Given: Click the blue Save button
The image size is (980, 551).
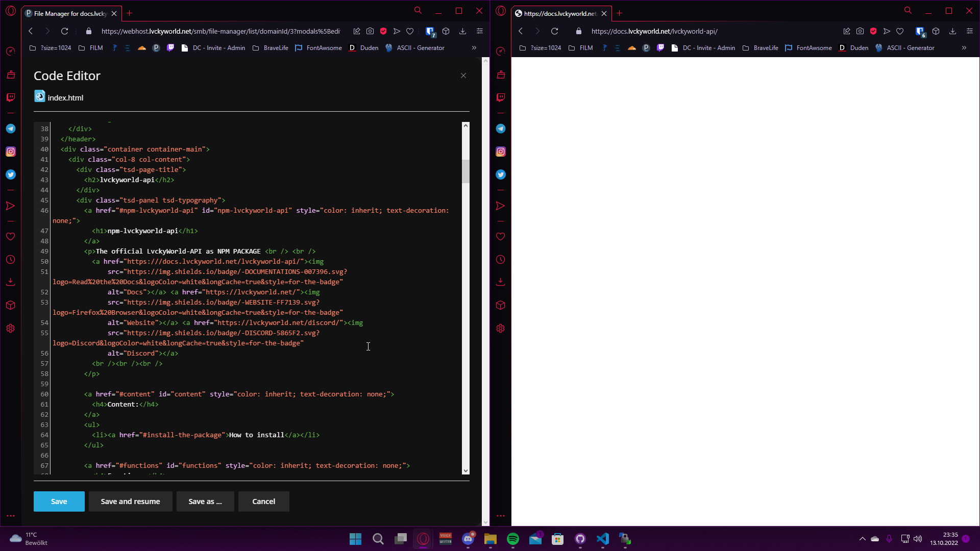Looking at the screenshot, I should (59, 502).
